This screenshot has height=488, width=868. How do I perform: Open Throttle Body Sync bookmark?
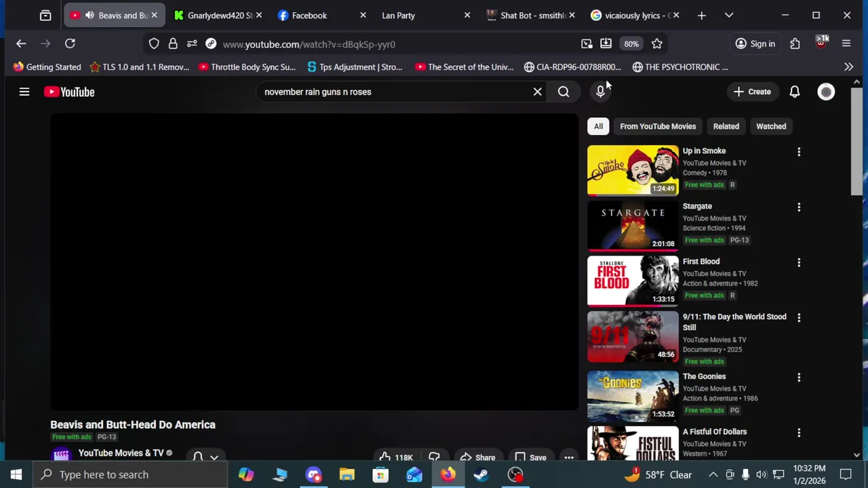tap(247, 66)
